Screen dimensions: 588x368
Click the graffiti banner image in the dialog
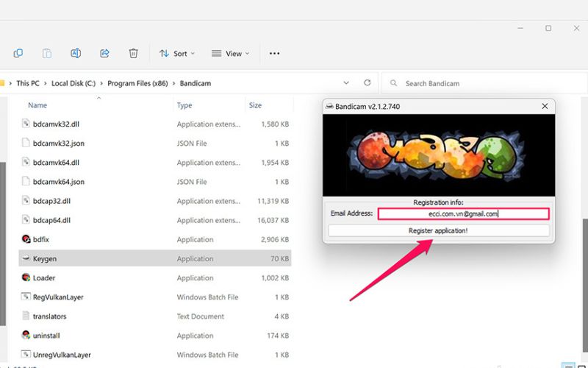(439, 155)
